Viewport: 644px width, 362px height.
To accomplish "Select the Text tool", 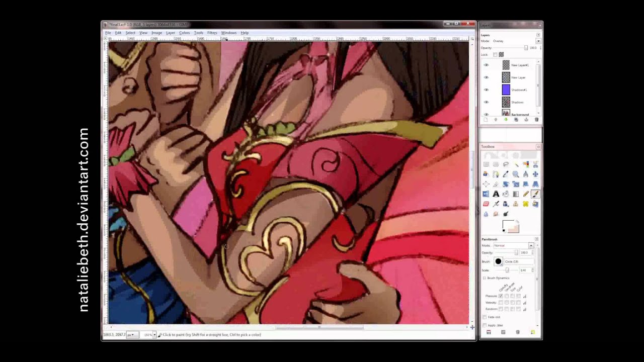I will [x=496, y=194].
